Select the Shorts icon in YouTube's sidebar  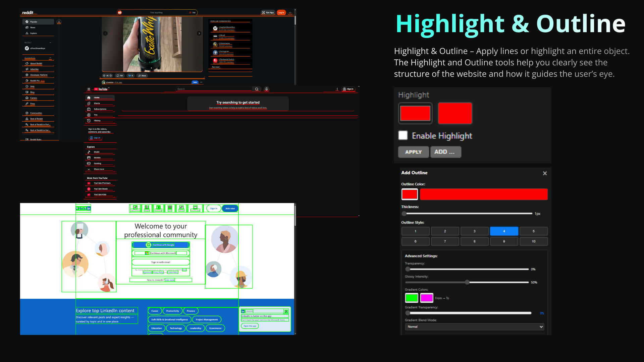[89, 103]
